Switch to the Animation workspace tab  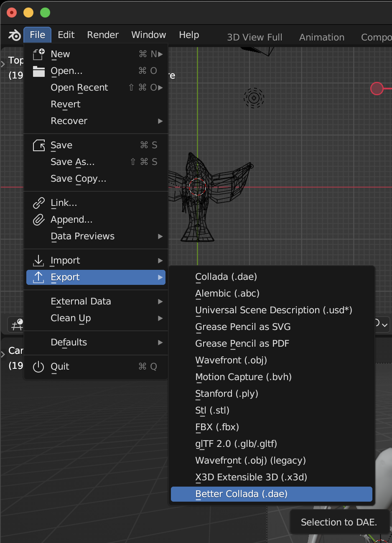(x=322, y=37)
